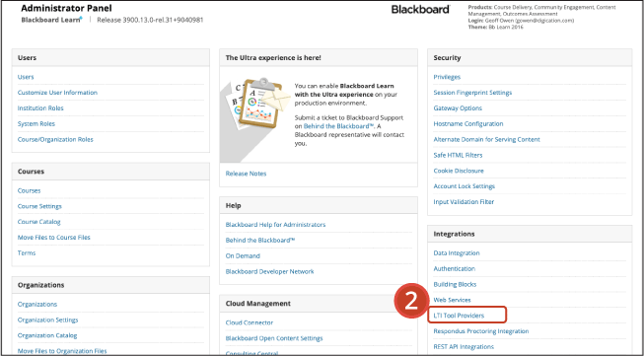The width and height of the screenshot is (644, 356).
Task: Click the Security panel heading
Action: (447, 58)
